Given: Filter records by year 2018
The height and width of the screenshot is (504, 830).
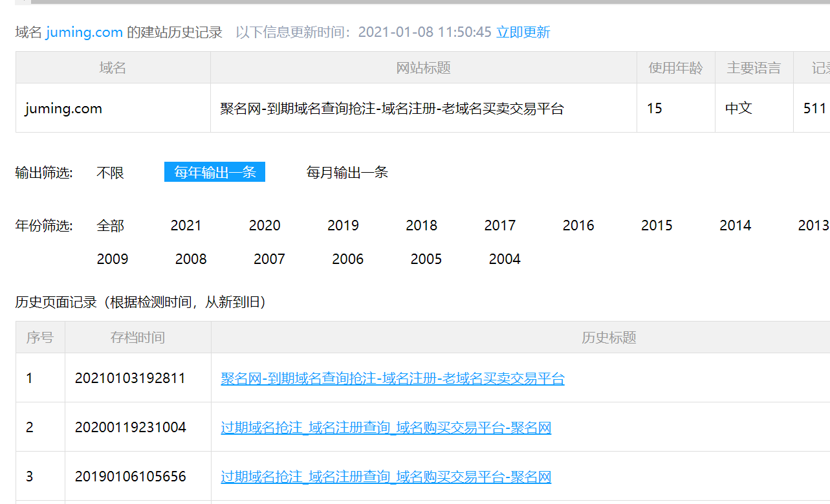Looking at the screenshot, I should pos(422,226).
